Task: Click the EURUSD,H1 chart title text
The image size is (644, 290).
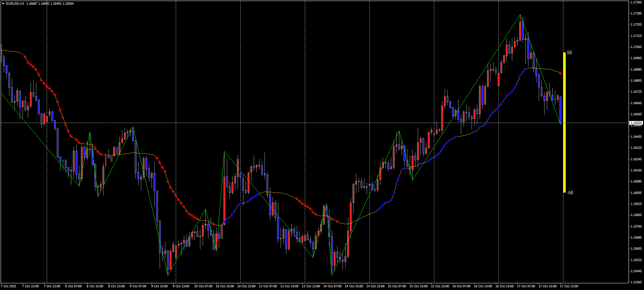Action: [15, 4]
